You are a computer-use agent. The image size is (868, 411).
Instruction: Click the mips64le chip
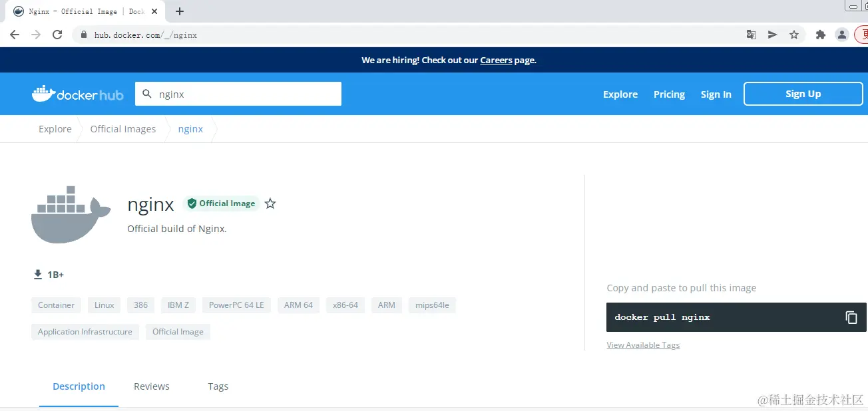pos(432,305)
